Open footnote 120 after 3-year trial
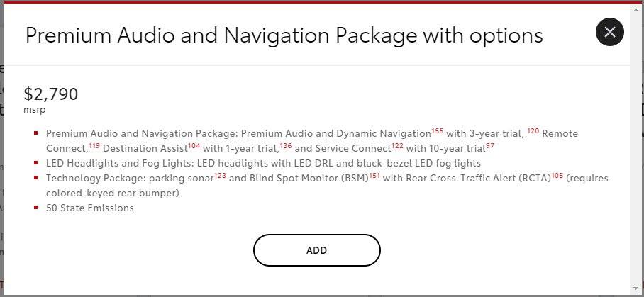This screenshot has height=297, width=644. pos(533,131)
